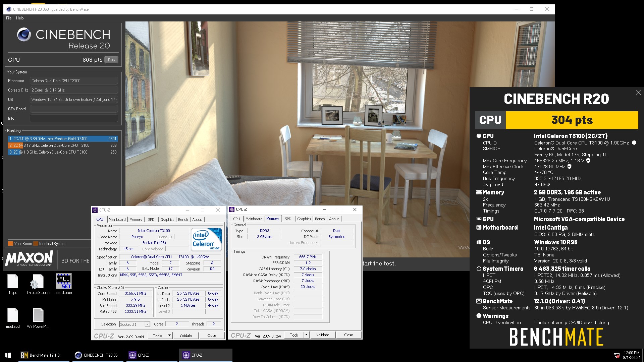Click the shield icon next to Max Effective Clock
The image size is (644, 362).
(x=569, y=167)
